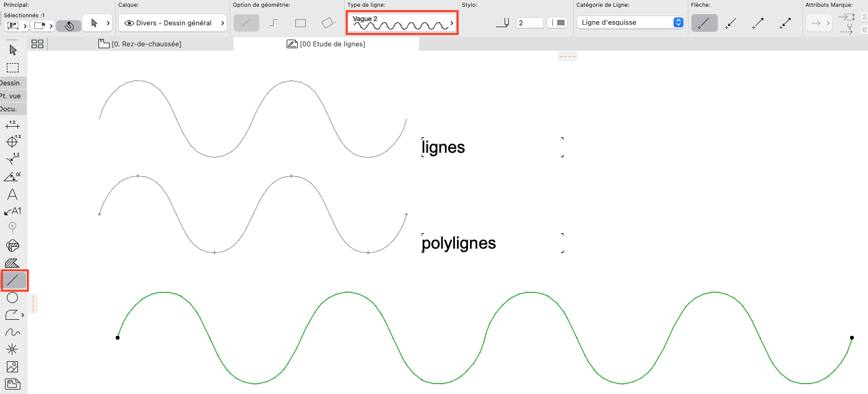Open the tab overview grid icon
Image resolution: width=868 pixels, height=394 pixels.
[x=37, y=44]
